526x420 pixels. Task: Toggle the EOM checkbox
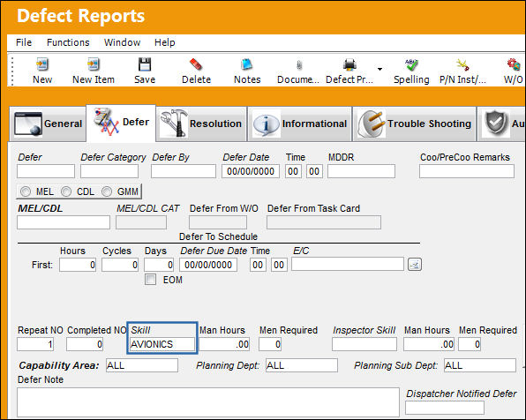pos(150,280)
